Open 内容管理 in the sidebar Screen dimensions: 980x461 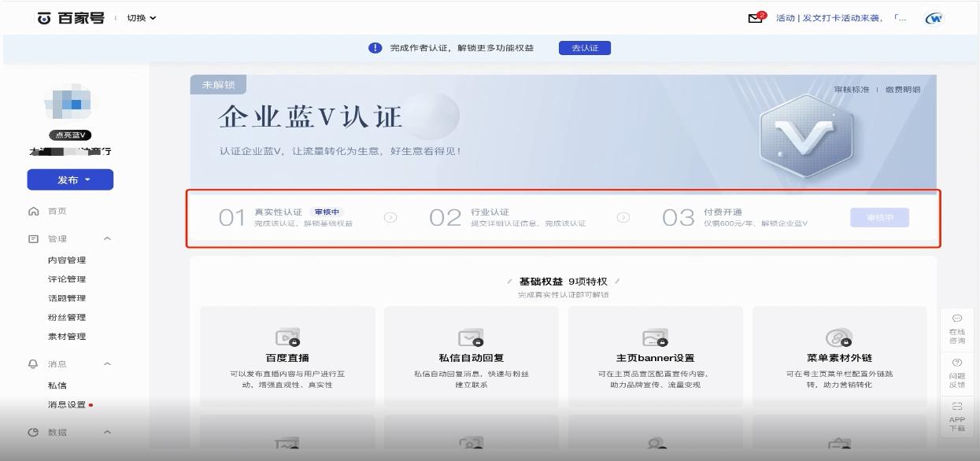67,260
